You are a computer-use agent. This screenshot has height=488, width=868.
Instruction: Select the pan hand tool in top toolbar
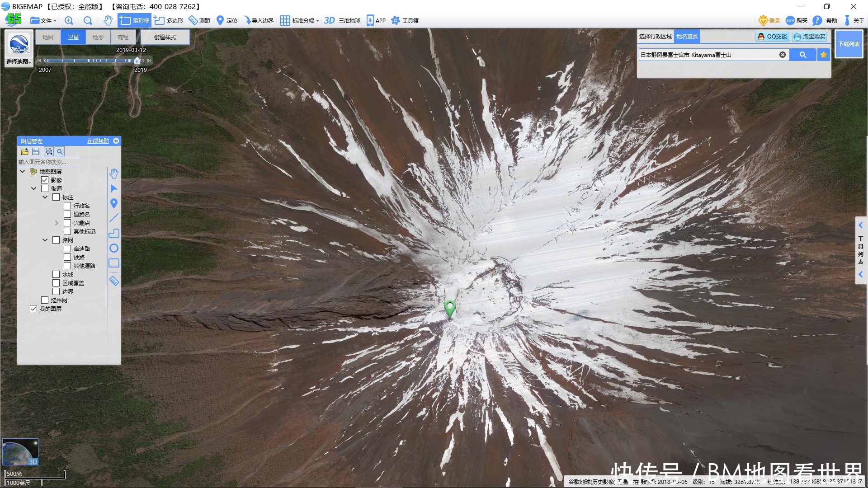point(108,20)
